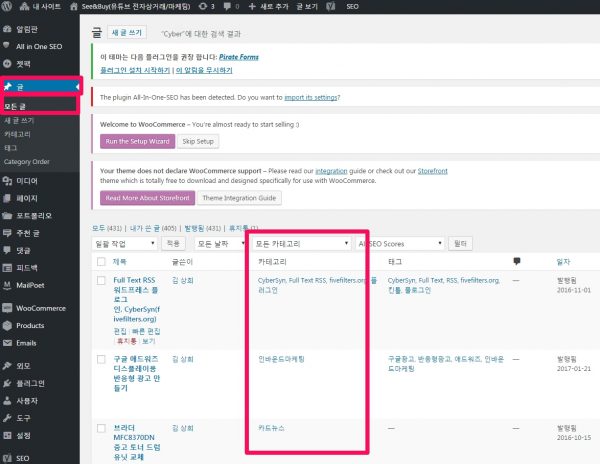Image resolution: width=600 pixels, height=464 pixels.
Task: Open the See&Buy site home link
Action: tap(130, 7)
